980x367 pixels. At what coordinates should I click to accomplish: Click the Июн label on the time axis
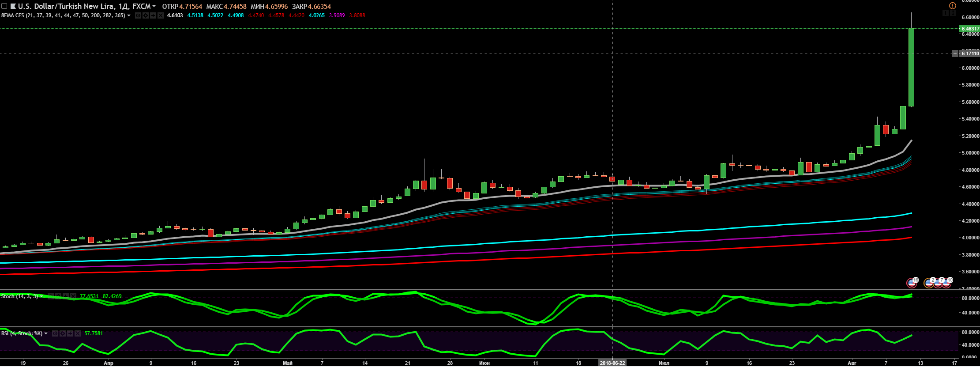484,363
